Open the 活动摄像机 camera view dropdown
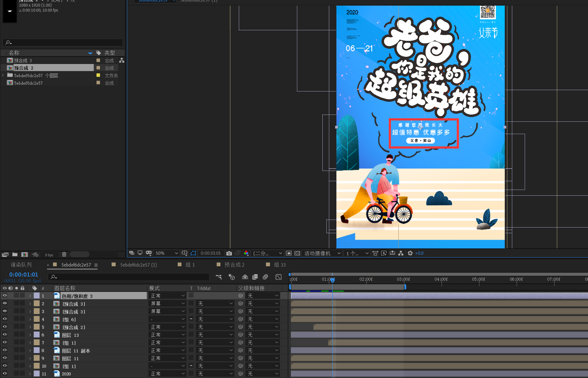 [x=322, y=253]
